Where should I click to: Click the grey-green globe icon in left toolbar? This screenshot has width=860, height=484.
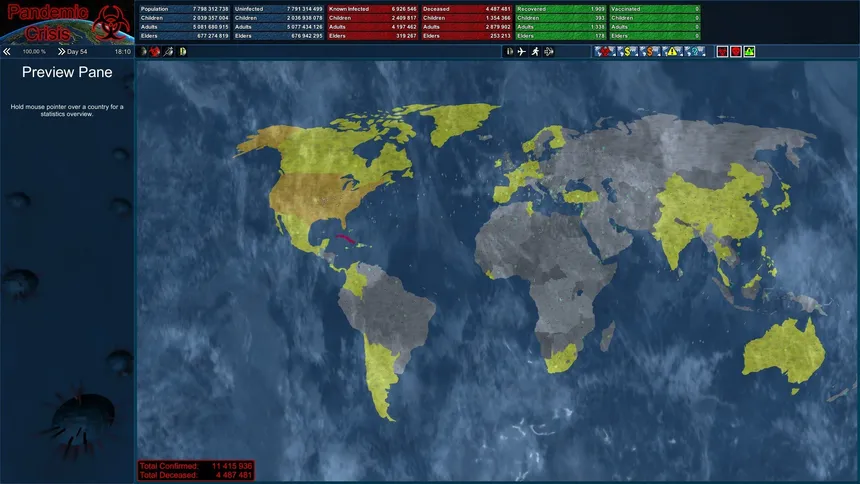143,52
